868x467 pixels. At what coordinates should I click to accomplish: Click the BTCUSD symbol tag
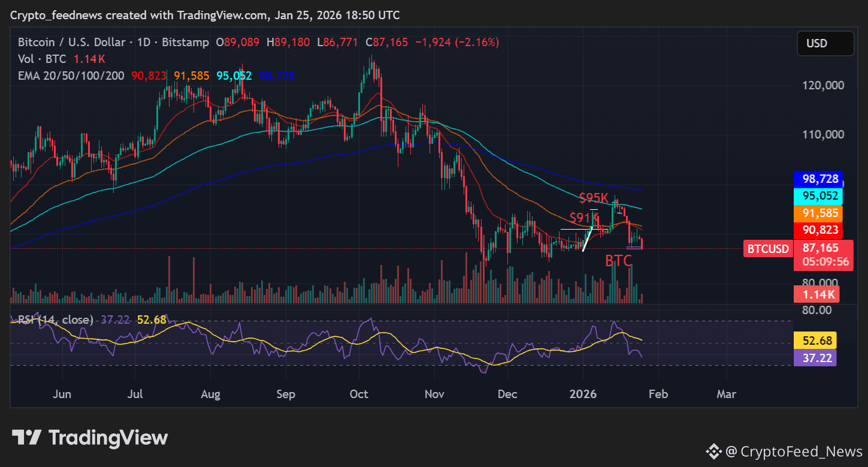767,248
